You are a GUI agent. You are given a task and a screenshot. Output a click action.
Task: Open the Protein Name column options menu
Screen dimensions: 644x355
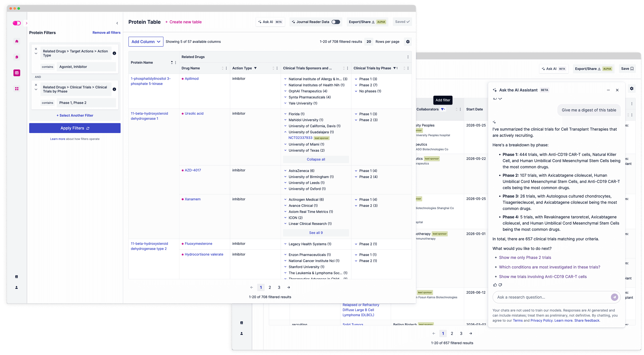[175, 63]
